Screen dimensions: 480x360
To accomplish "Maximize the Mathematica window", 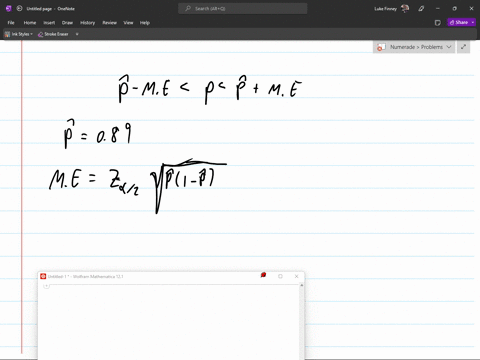I will [280, 276].
